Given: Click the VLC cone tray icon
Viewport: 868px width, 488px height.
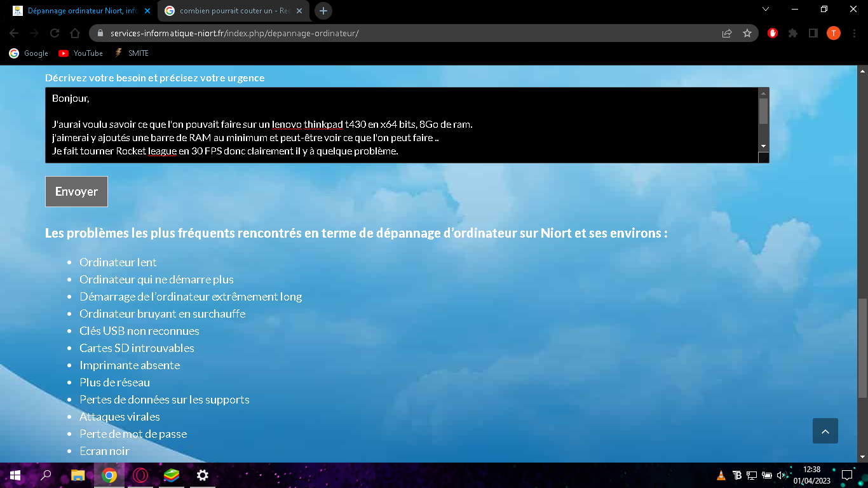Looking at the screenshot, I should [721, 475].
